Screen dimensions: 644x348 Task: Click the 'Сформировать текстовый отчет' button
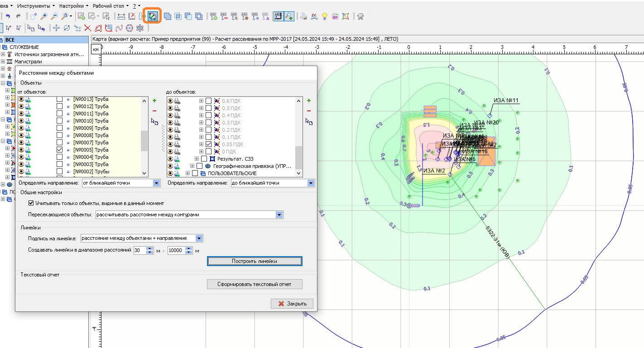coord(254,284)
